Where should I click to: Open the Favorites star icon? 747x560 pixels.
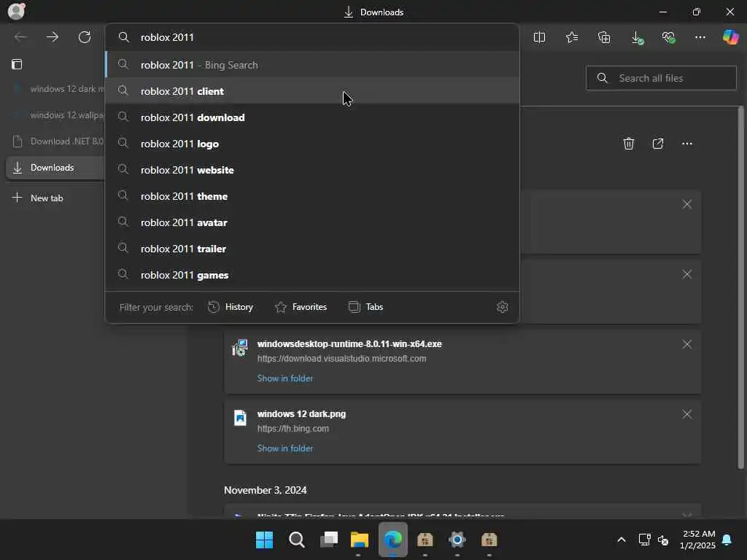pyautogui.click(x=572, y=37)
